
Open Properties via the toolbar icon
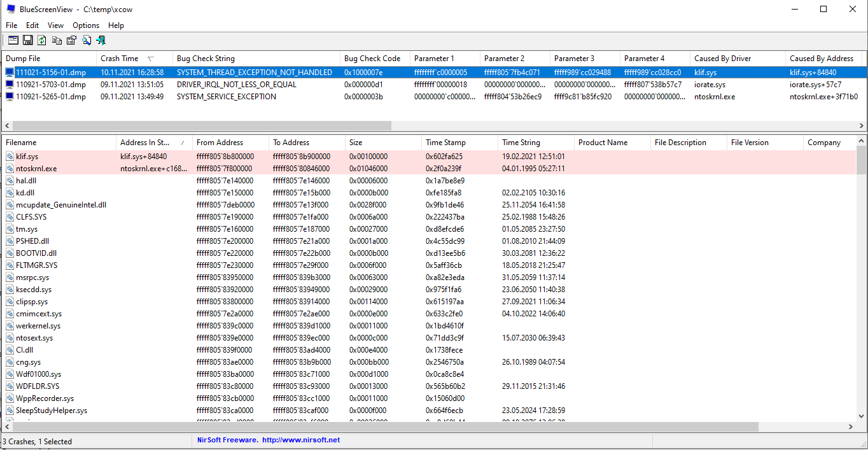(x=71, y=40)
